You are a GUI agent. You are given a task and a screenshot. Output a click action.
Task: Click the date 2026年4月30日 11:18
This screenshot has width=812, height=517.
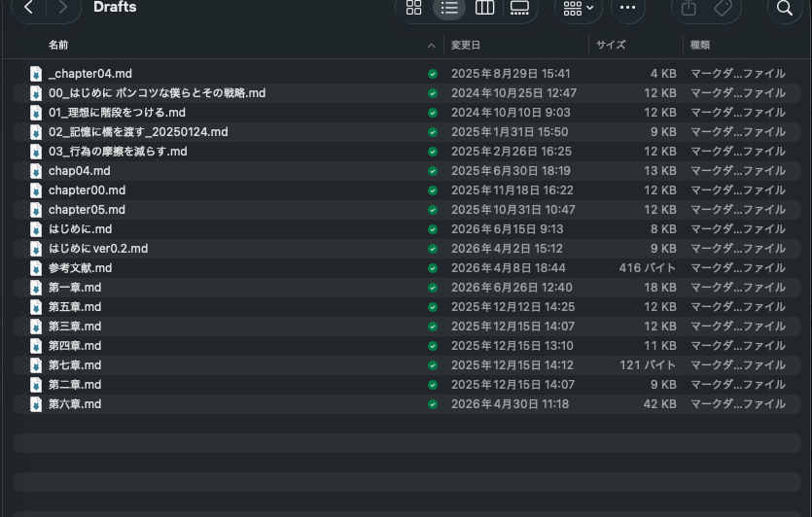pyautogui.click(x=511, y=404)
